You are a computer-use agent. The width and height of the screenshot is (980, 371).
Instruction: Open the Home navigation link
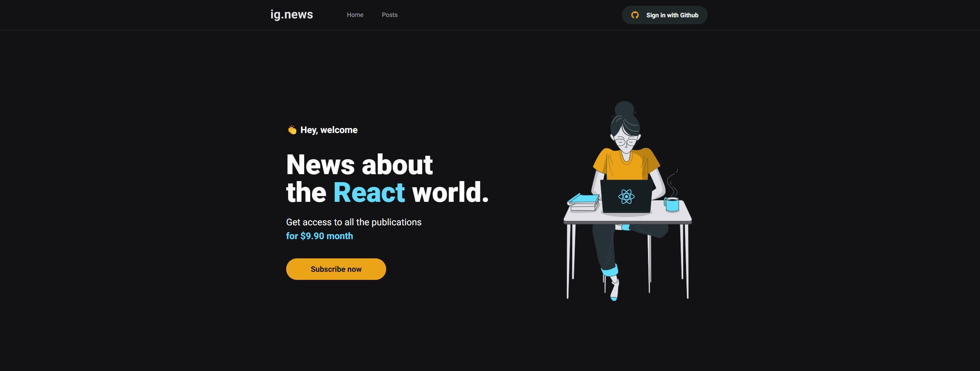[x=355, y=15]
